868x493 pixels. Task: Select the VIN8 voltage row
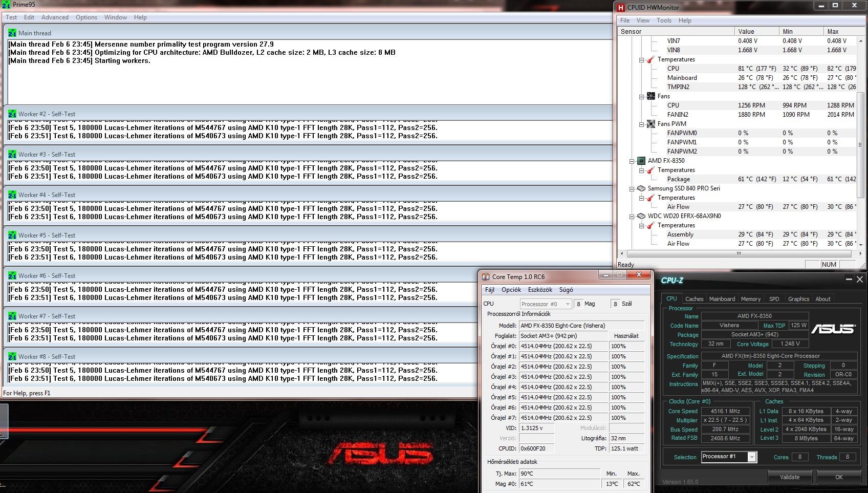(737, 50)
